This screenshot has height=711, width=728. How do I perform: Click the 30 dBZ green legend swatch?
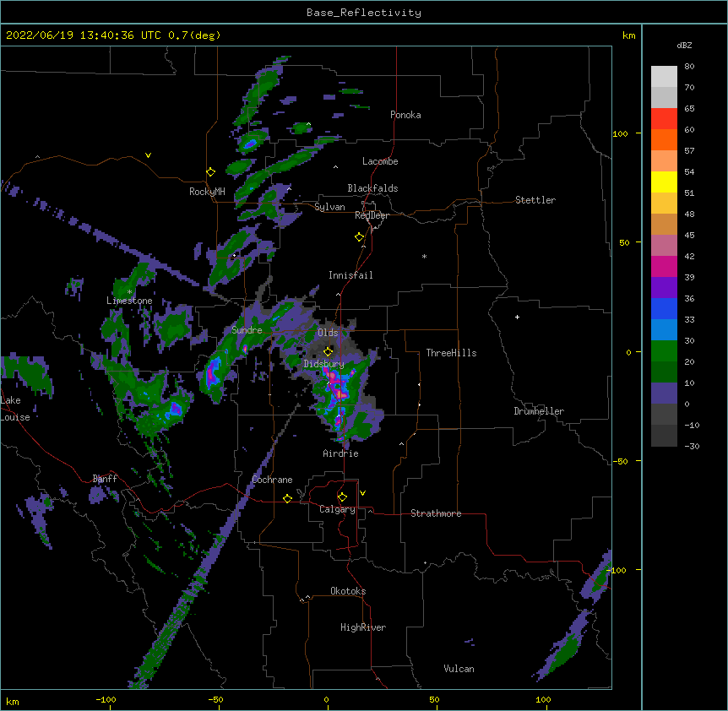point(664,351)
